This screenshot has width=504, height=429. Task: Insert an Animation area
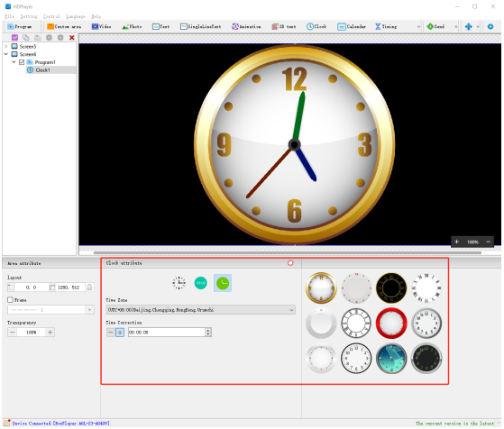(246, 27)
